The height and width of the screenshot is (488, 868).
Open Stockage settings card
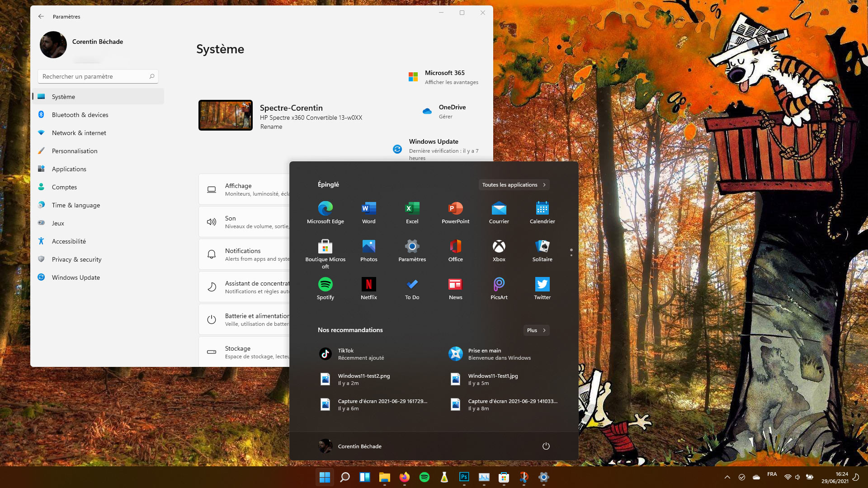[x=244, y=352]
